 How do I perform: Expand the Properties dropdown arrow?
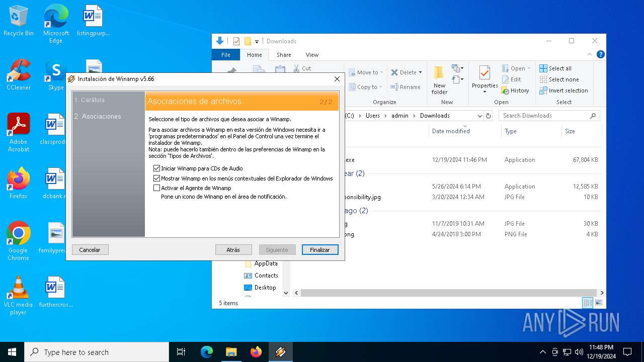click(485, 92)
